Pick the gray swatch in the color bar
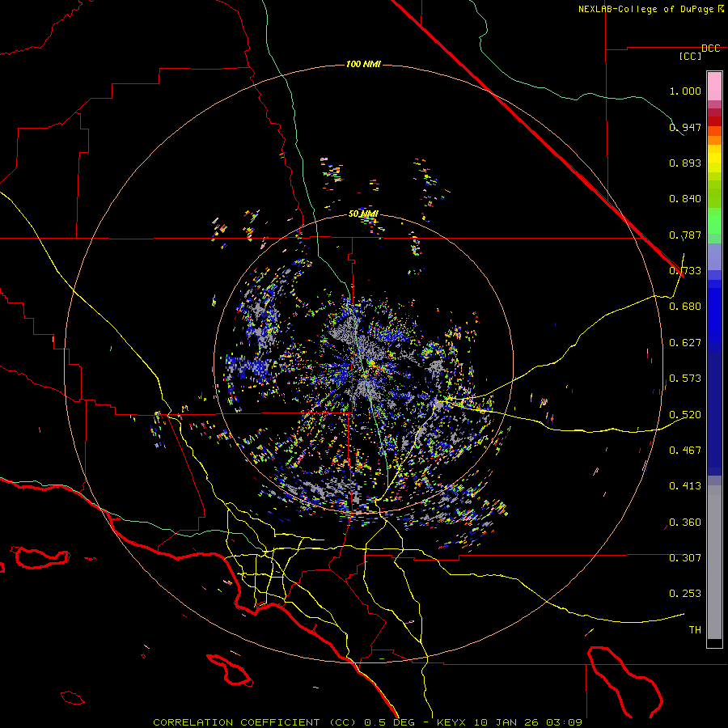The image size is (728, 728). pos(714,562)
